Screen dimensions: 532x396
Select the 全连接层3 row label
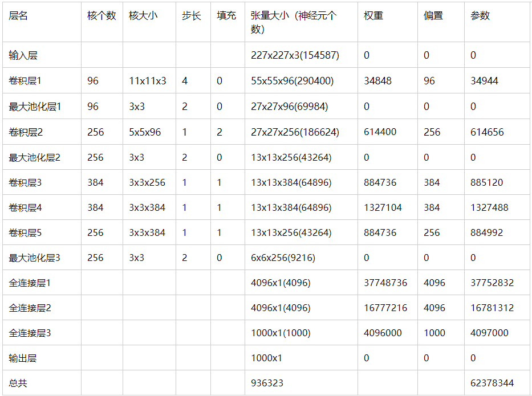click(30, 333)
